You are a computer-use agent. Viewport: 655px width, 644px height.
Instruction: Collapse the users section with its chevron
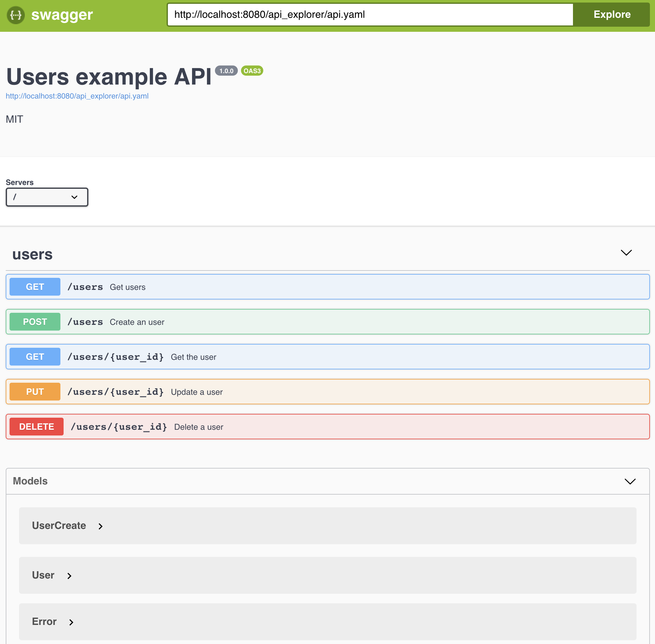click(626, 253)
